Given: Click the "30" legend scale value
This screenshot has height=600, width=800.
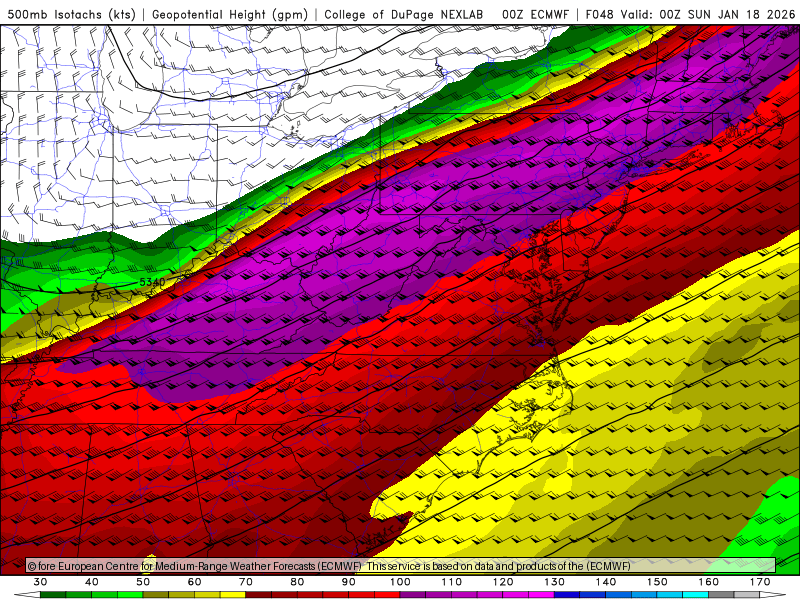Looking at the screenshot, I should click(x=40, y=582).
